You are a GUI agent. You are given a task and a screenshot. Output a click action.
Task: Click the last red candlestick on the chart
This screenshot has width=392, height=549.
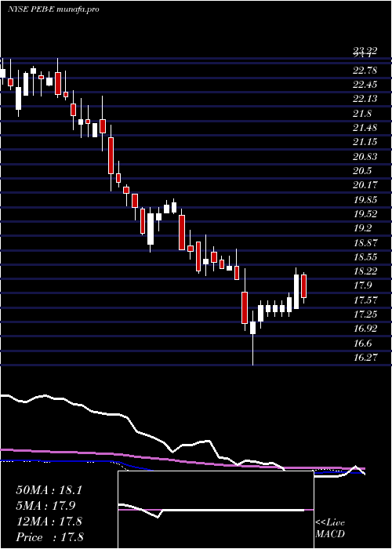tap(304, 288)
